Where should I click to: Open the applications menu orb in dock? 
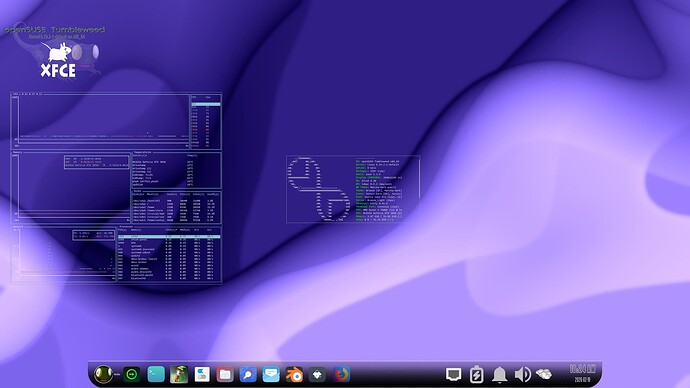(x=103, y=375)
